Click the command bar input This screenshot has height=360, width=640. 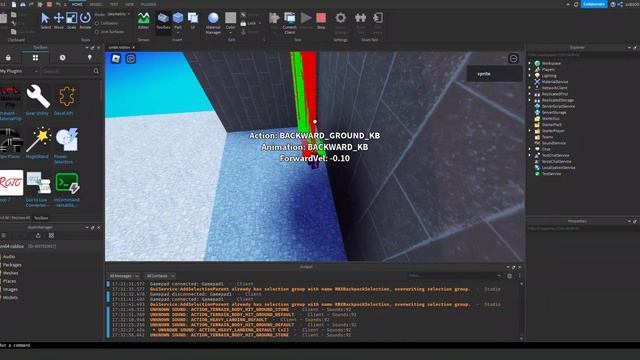point(320,345)
